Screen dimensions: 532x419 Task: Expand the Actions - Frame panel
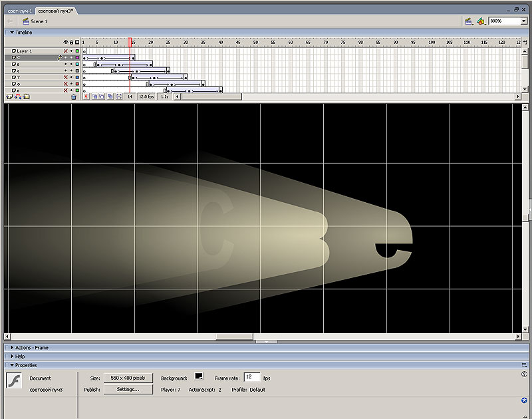coord(31,347)
